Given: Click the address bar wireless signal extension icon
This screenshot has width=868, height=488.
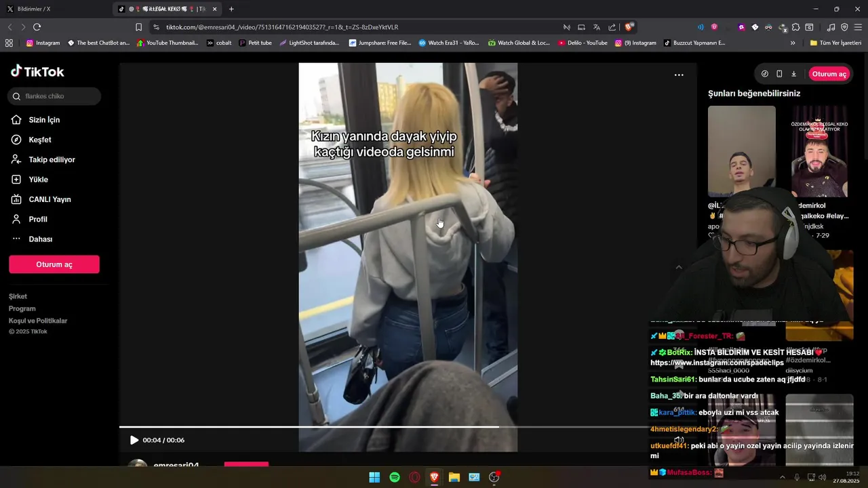Looking at the screenshot, I should [x=701, y=27].
